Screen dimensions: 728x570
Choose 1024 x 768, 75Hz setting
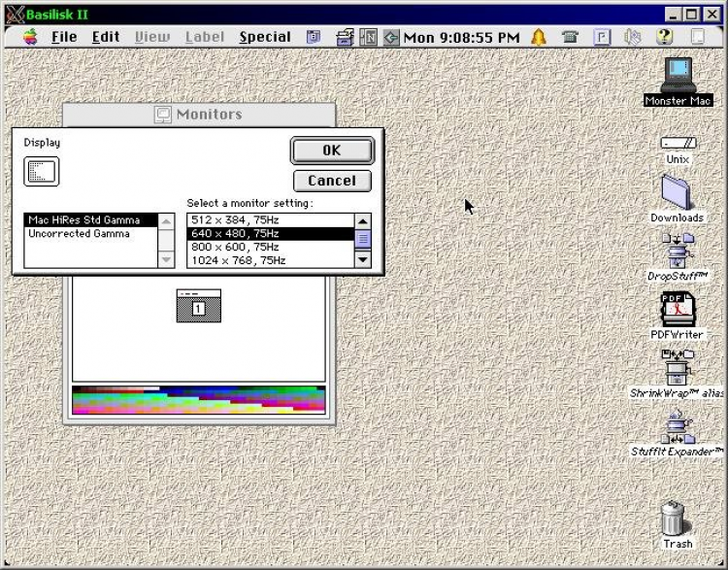click(x=271, y=260)
